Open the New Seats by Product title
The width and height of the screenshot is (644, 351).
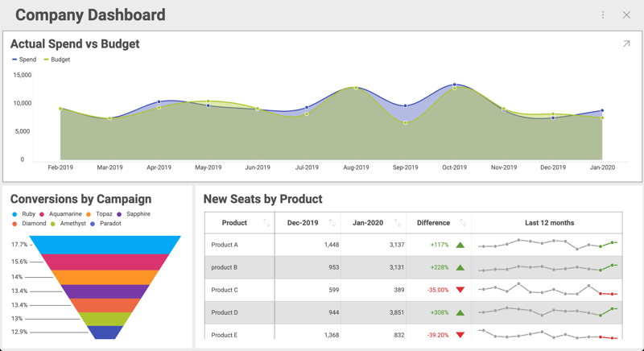point(262,199)
